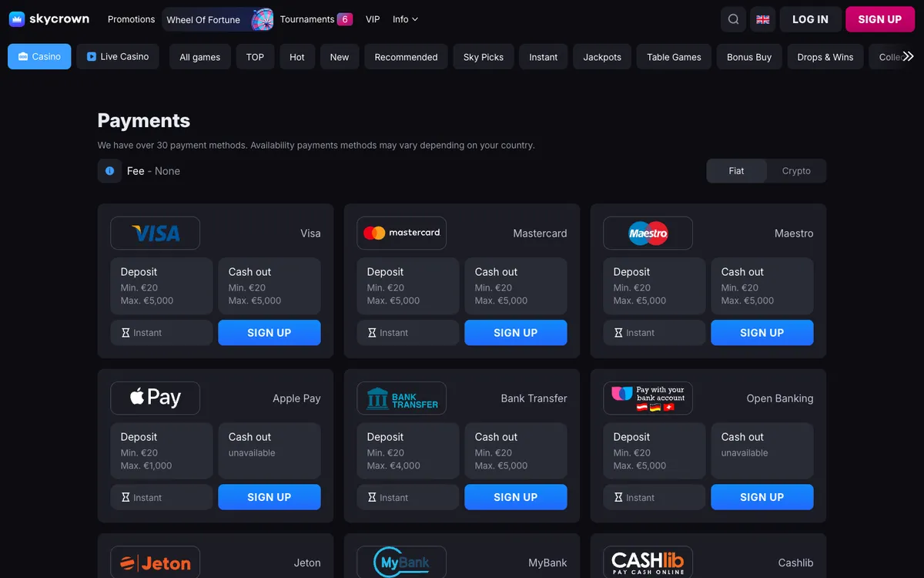924x578 pixels.
Task: Open the UK flag language selector
Action: click(763, 19)
